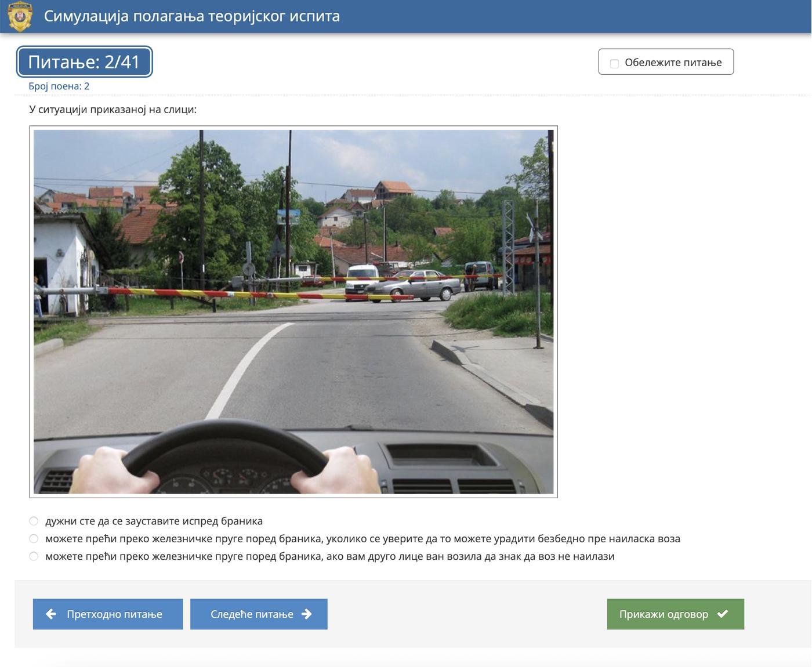This screenshot has height=667, width=812.
Task: Select radio for 'дужни сте да се зауставите испред браника'
Action: click(x=34, y=521)
